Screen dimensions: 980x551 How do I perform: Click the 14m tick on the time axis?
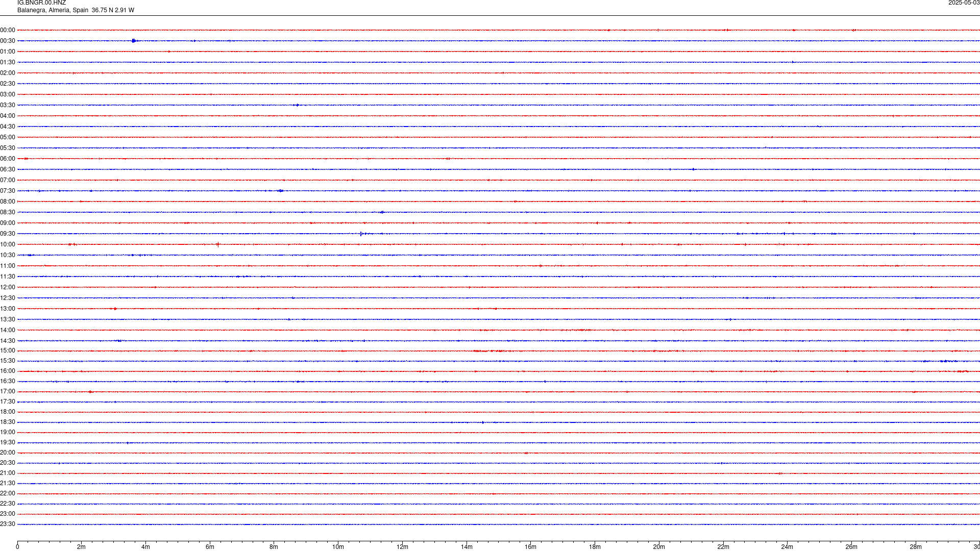(467, 547)
